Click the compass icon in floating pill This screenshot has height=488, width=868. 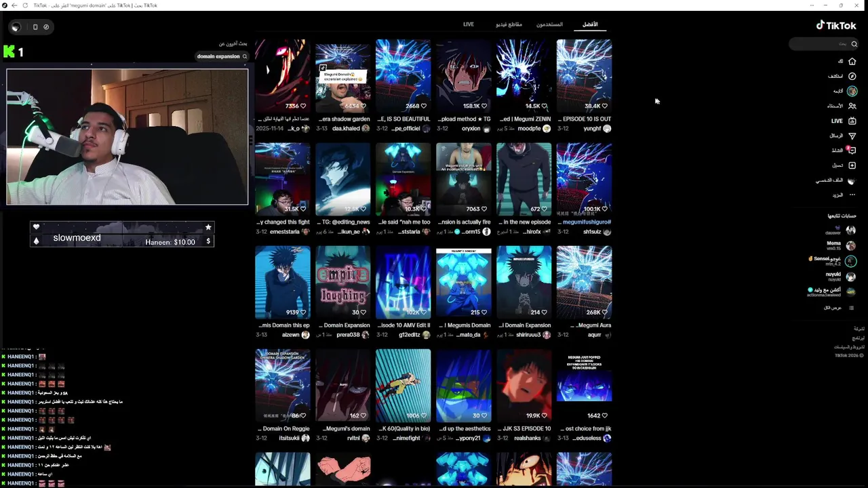46,27
